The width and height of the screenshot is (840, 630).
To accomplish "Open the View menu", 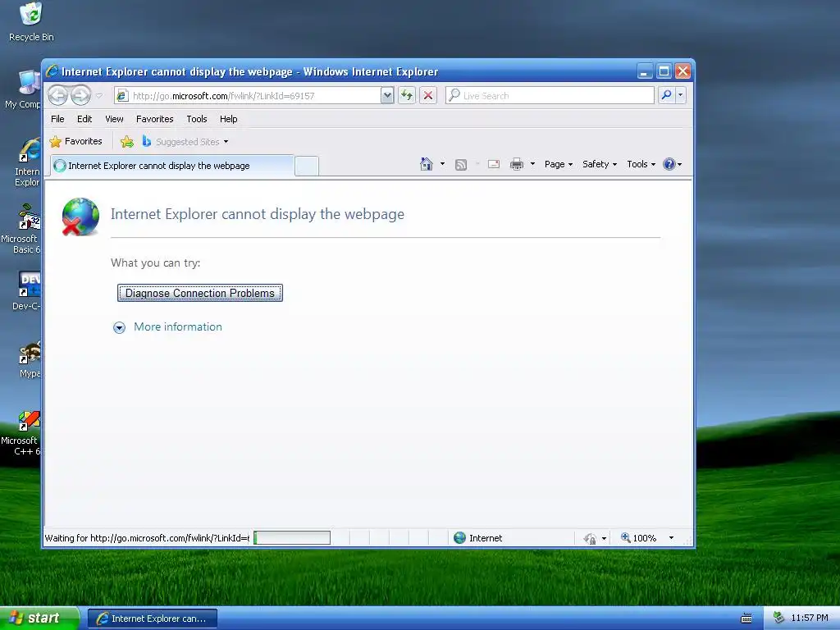I will click(x=114, y=119).
